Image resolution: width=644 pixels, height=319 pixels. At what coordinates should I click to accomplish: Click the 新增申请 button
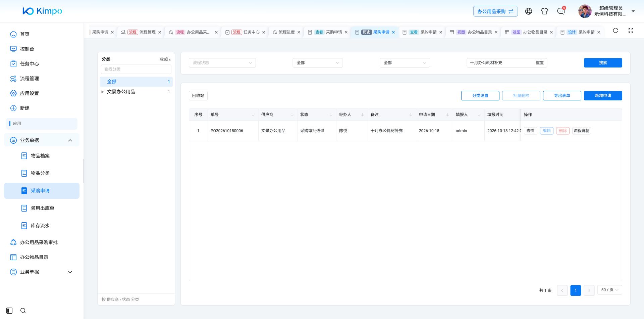603,96
